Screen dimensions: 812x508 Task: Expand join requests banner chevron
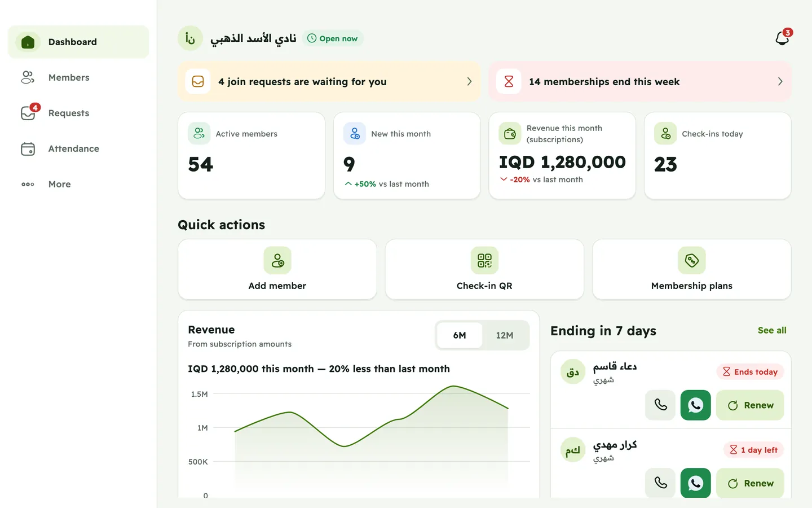click(x=469, y=81)
